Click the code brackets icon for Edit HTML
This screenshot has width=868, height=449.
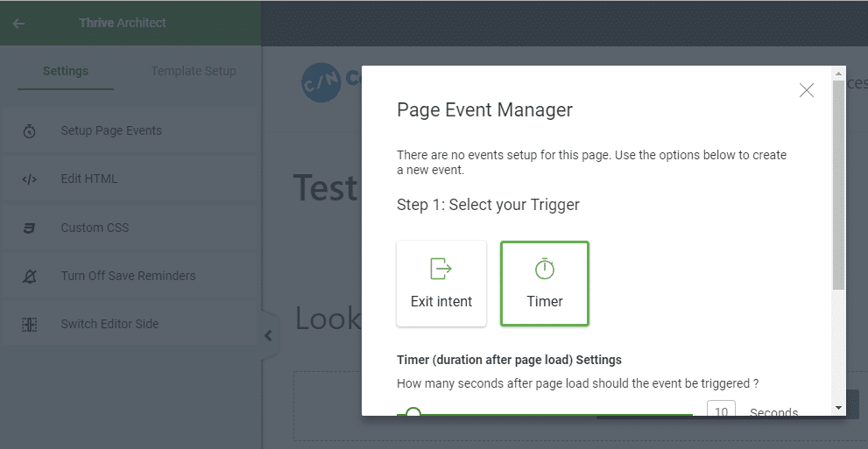pos(29,179)
